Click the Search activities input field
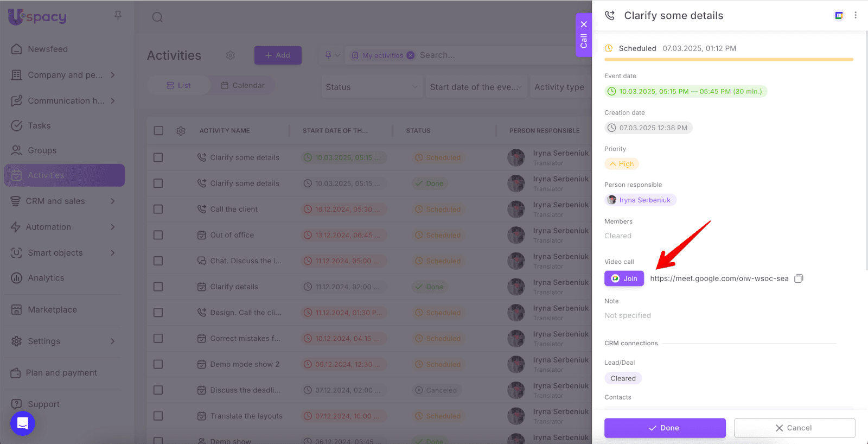Image resolution: width=868 pixels, height=444 pixels. click(x=488, y=55)
